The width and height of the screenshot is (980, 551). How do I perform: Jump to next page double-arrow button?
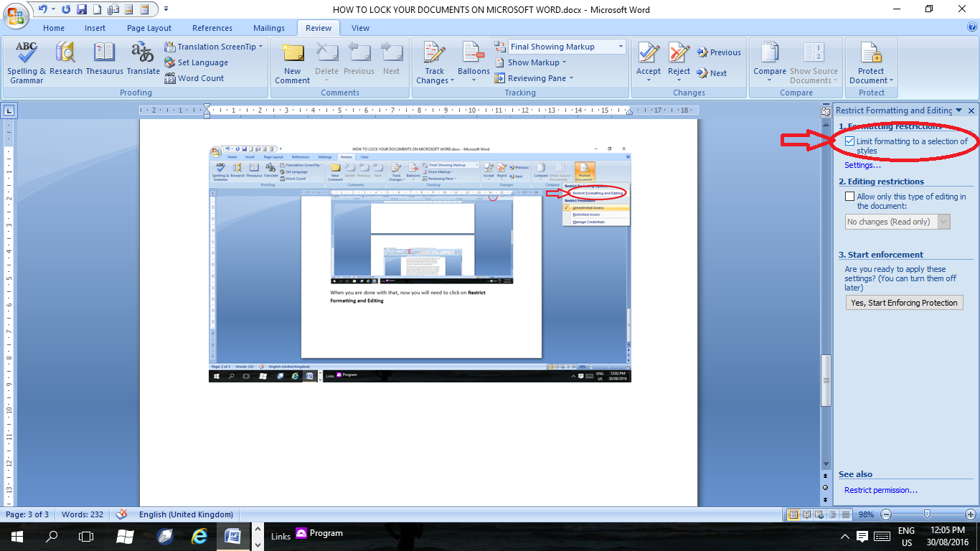tap(826, 499)
